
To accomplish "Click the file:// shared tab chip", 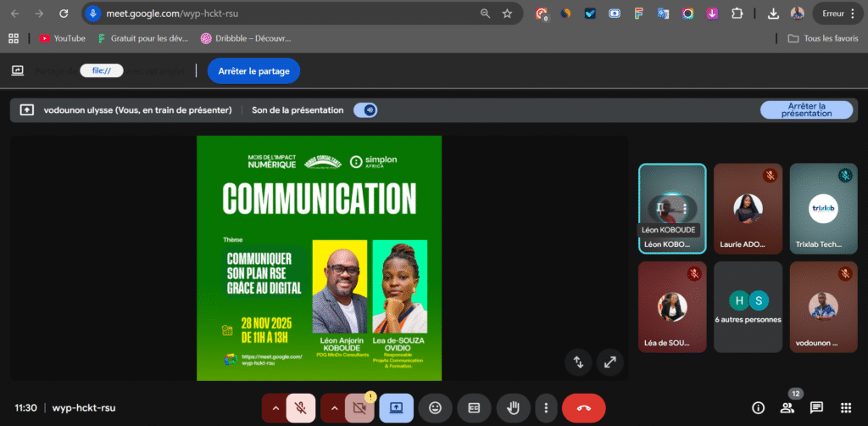I will (102, 71).
